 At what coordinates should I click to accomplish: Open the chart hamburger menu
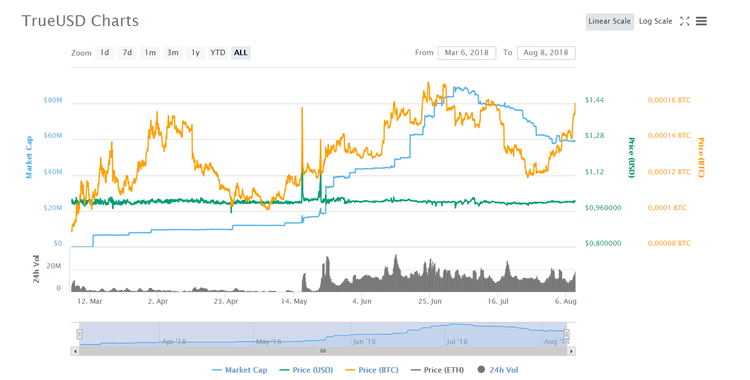(701, 21)
